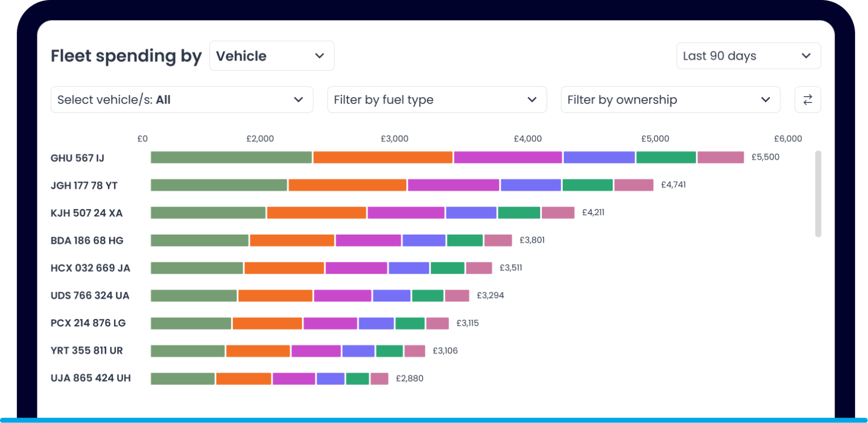Click the orange segment of UJA 865 424 UH bar
Viewport: 868px width, 423px height.
(244, 378)
